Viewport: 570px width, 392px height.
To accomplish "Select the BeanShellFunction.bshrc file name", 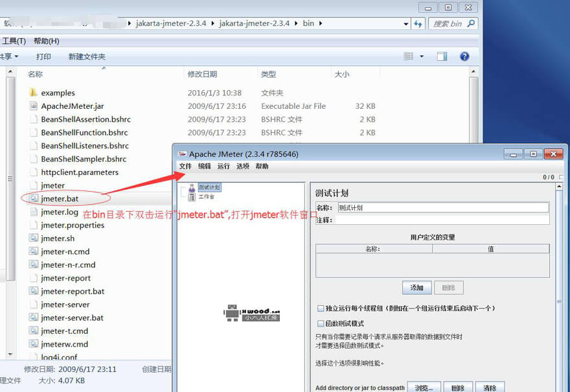I will (x=84, y=132).
